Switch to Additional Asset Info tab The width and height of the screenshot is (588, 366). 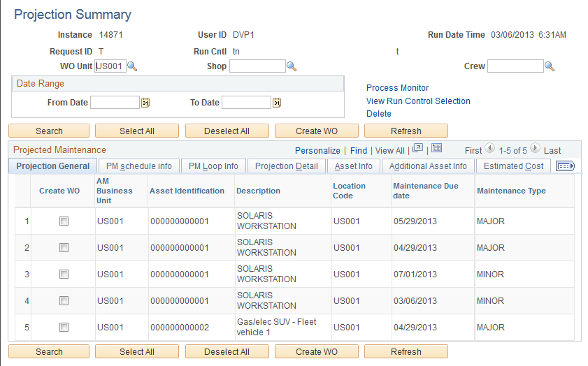tap(428, 166)
